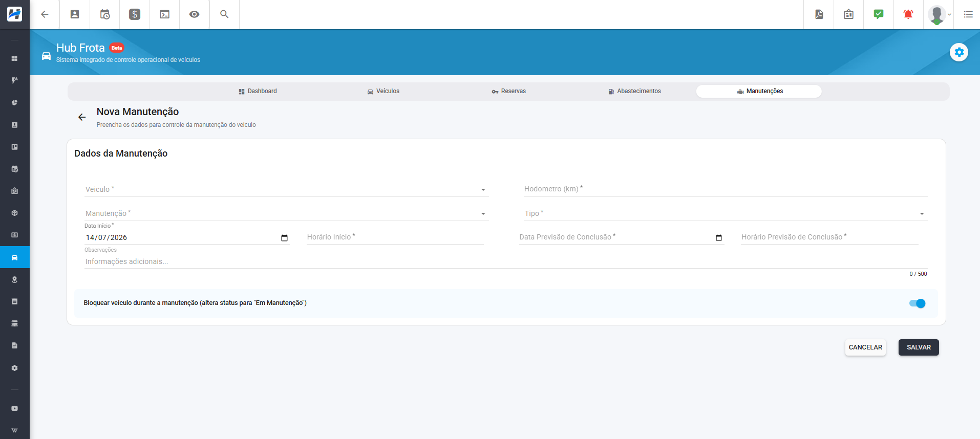Click the magnifier search icon in top toolbar

pyautogui.click(x=224, y=14)
